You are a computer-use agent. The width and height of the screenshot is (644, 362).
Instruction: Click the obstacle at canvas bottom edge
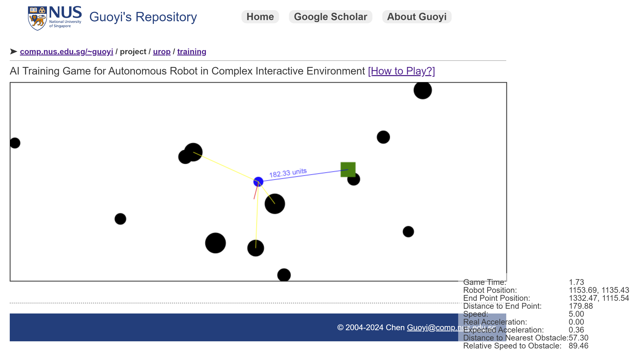point(284,275)
